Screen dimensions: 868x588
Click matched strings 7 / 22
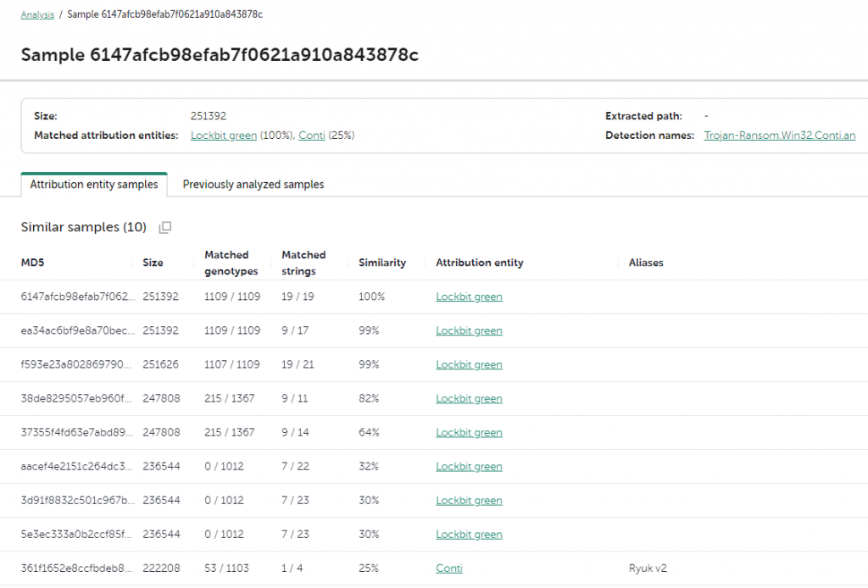point(295,466)
